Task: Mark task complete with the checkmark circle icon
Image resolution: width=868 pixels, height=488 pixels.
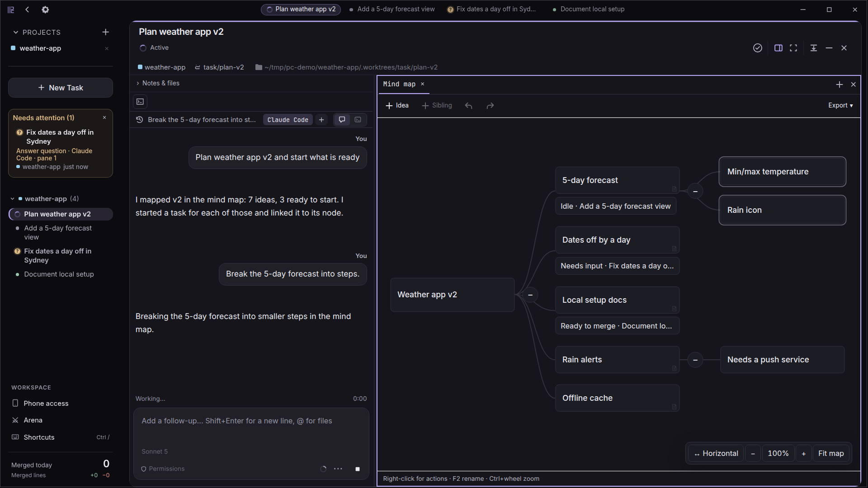Action: 758,48
